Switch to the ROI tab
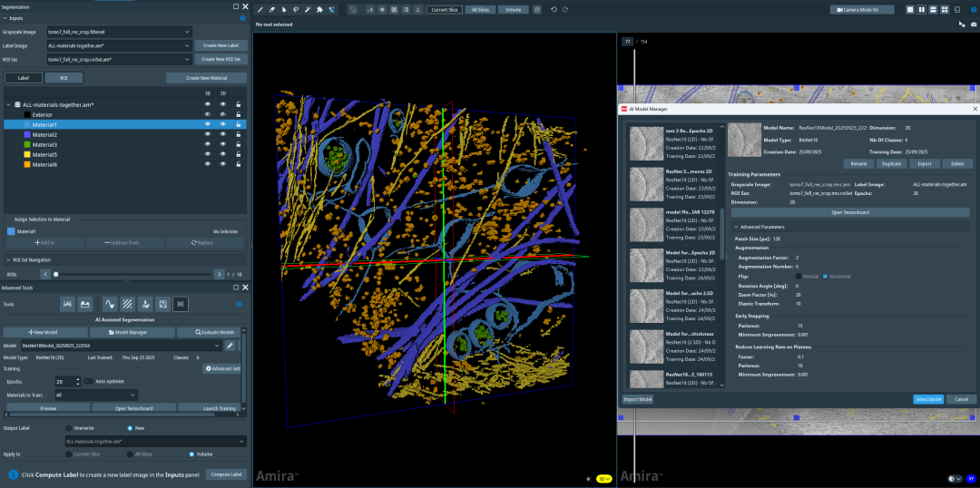This screenshot has width=980, height=488. pyautogui.click(x=64, y=78)
